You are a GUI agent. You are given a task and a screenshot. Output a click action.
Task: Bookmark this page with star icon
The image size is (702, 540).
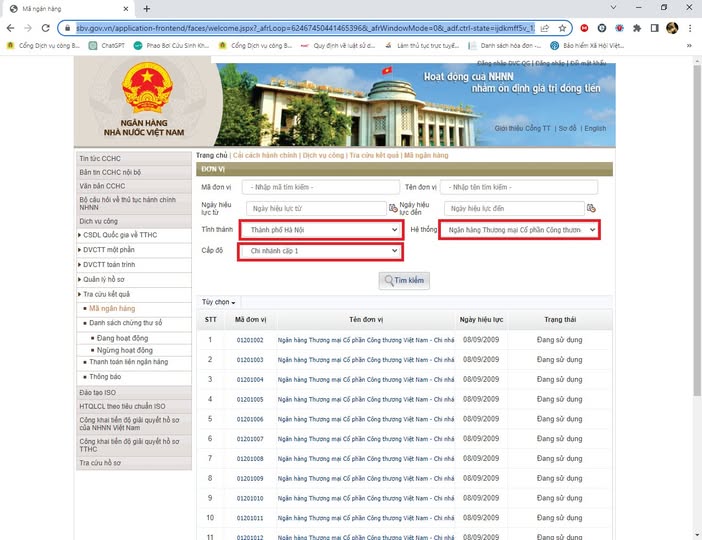tap(562, 28)
